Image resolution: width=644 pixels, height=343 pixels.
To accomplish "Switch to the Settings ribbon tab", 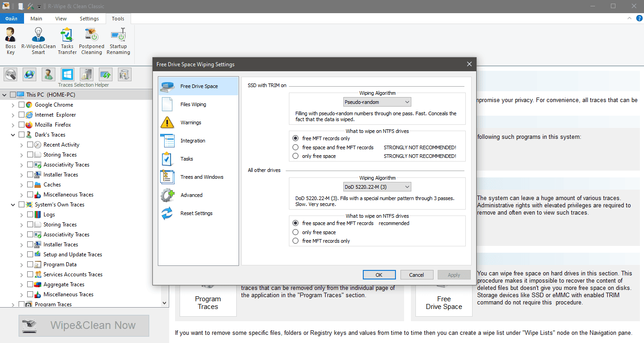I will coord(89,19).
